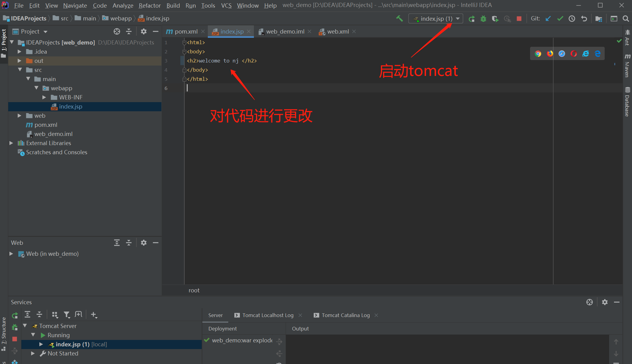Click the Firefox browser launch icon
This screenshot has height=364, width=632.
tap(550, 53)
